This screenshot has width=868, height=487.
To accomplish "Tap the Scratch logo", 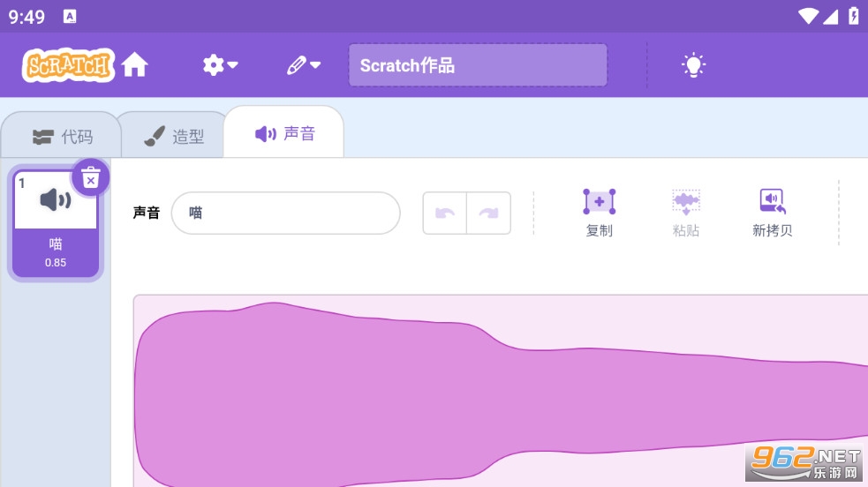I will coord(68,65).
